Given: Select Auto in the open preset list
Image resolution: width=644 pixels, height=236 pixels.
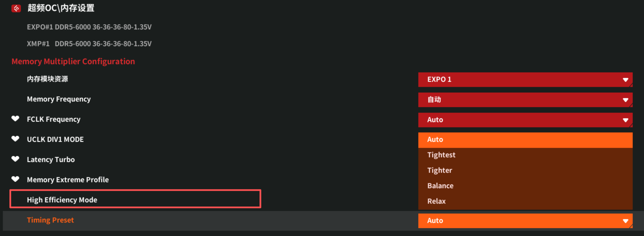Looking at the screenshot, I should pos(525,140).
